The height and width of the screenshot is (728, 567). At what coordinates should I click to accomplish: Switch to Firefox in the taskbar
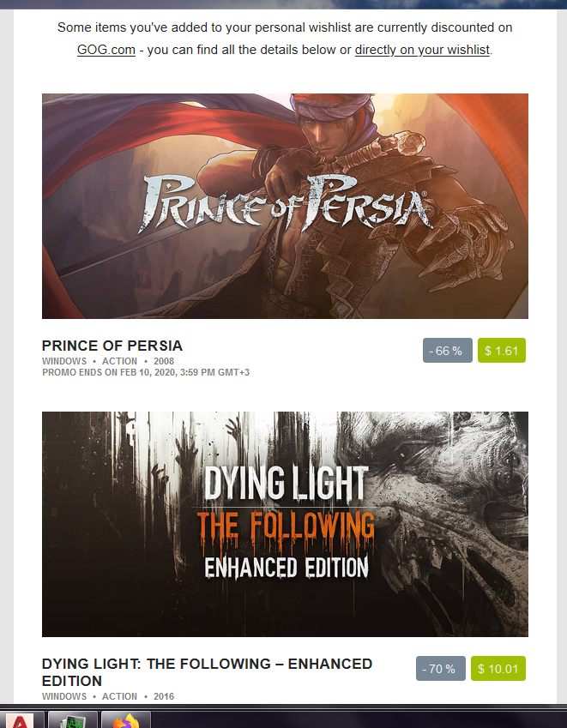click(125, 719)
